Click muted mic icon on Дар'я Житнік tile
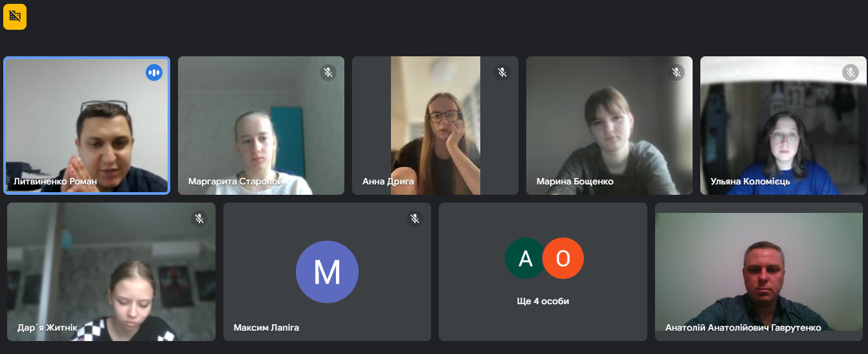Image resolution: width=868 pixels, height=354 pixels. pyautogui.click(x=199, y=219)
